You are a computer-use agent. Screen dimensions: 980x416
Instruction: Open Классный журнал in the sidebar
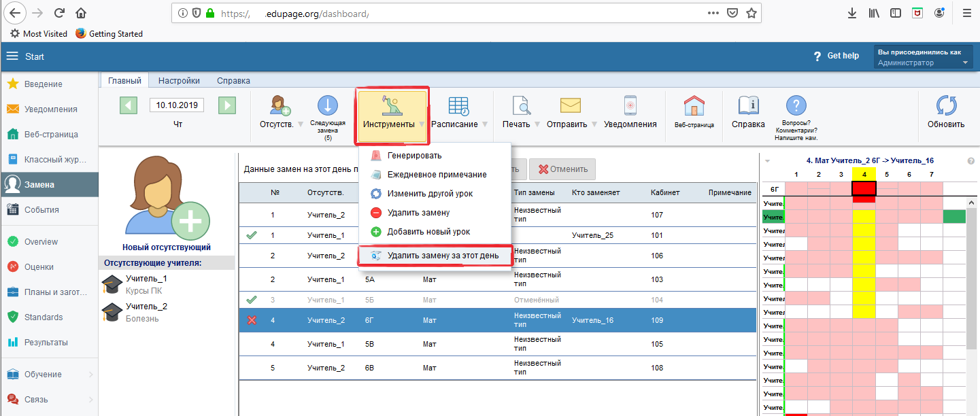(x=49, y=159)
